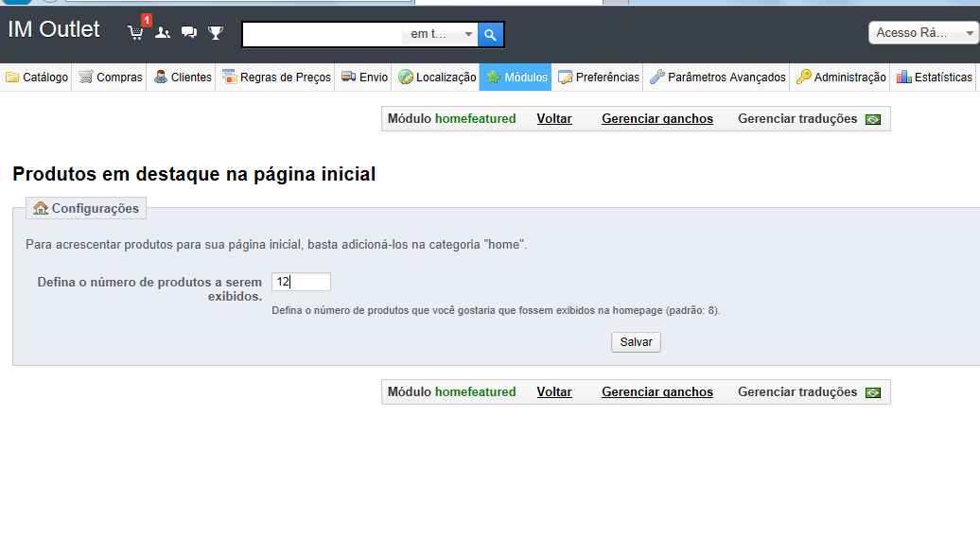Focus the header search text field
Viewport: 980px width, 555px height.
click(x=323, y=34)
